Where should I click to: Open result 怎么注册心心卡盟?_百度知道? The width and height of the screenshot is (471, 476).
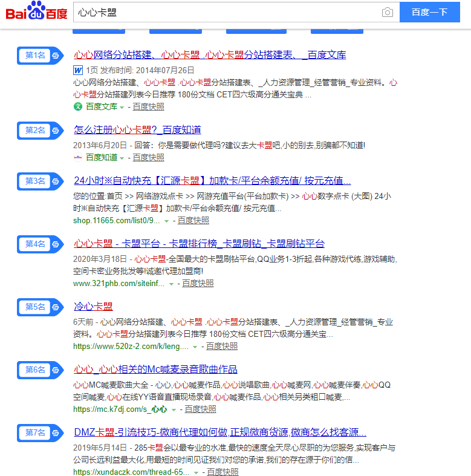[137, 130]
